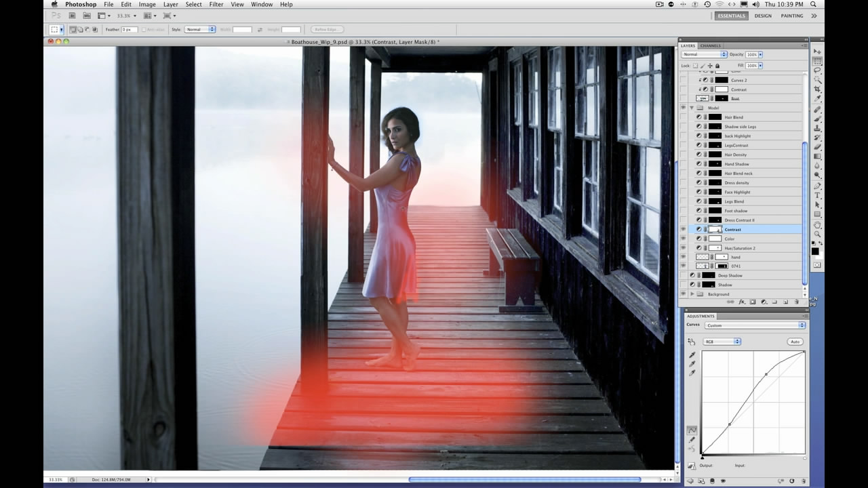
Task: Click the add layer style fx icon
Action: click(742, 302)
